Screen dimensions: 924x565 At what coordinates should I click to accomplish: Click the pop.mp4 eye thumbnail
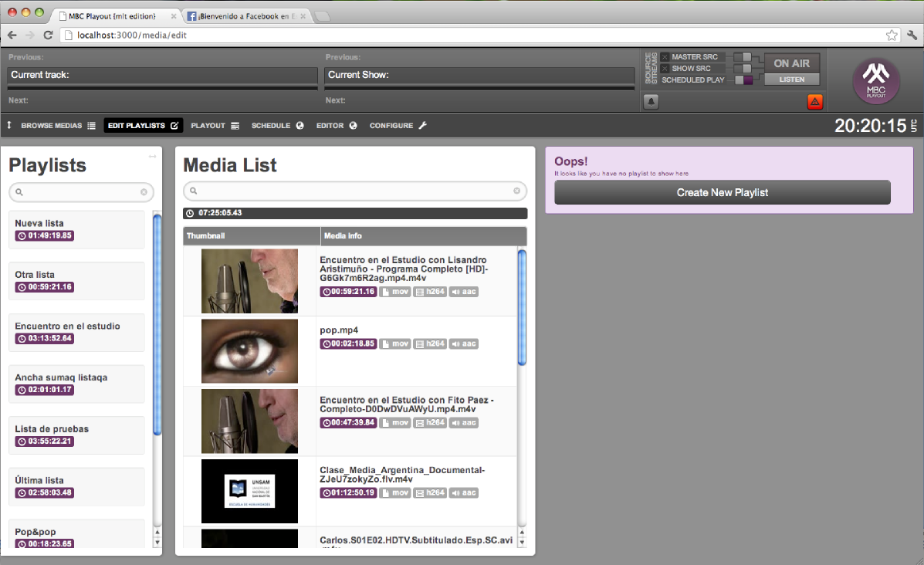click(250, 351)
